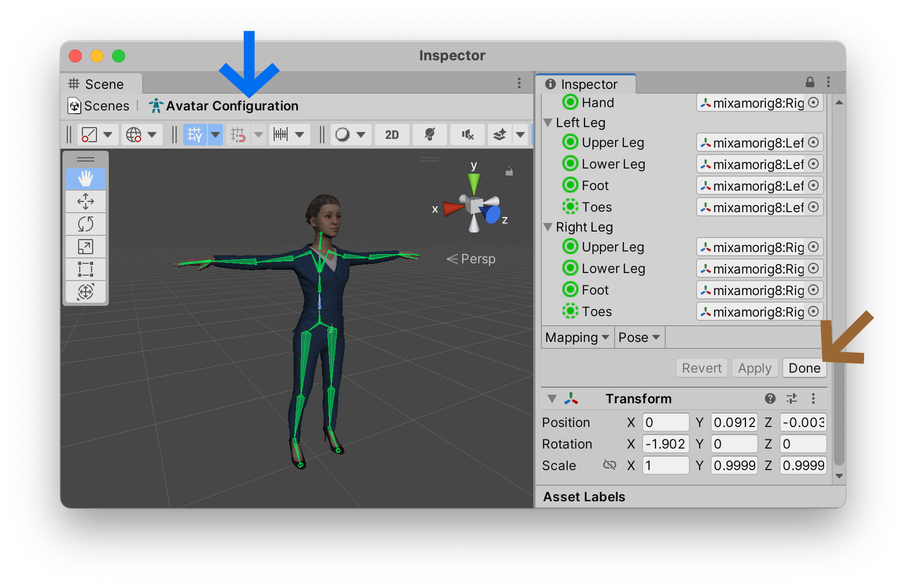Click the Position Y input field
The width and height of the screenshot is (906, 588).
click(734, 423)
